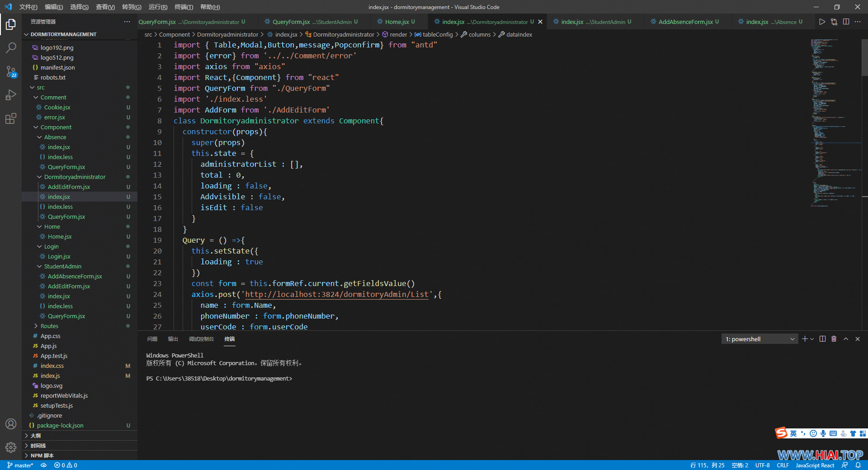This screenshot has width=868, height=470.
Task: Split the editor to the right
Action: [x=846, y=22]
